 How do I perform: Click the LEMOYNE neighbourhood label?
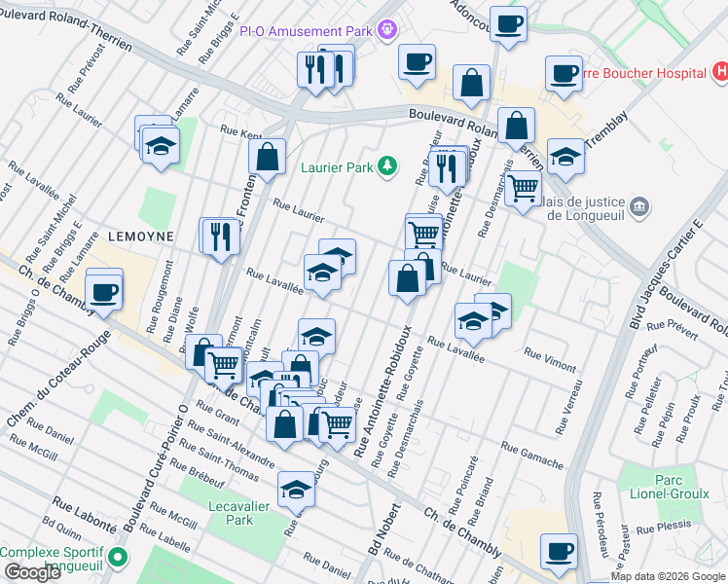coord(141,237)
